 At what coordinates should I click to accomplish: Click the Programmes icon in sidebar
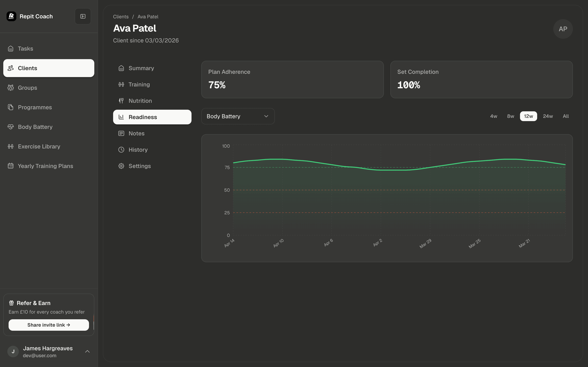point(10,107)
